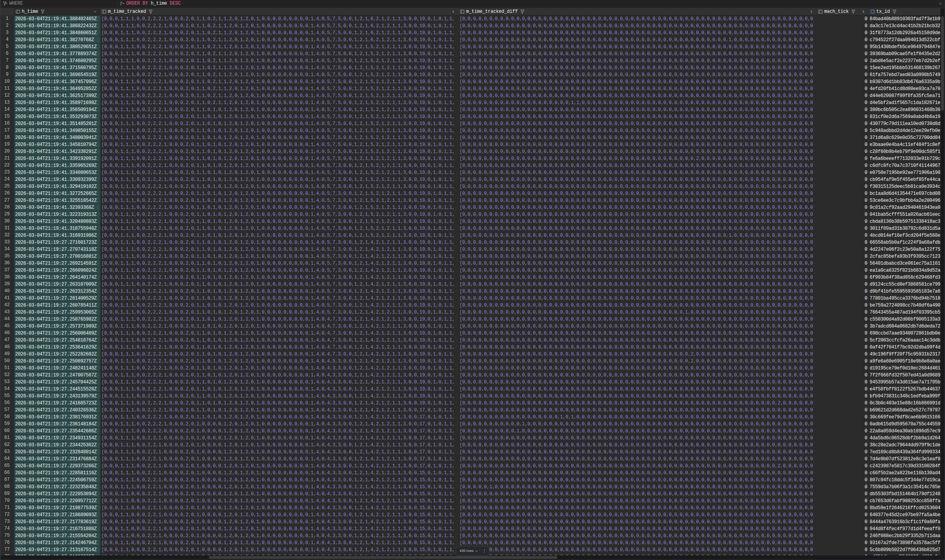Click the filter funnel on h_time column
945x560 pixels.
(43, 11)
